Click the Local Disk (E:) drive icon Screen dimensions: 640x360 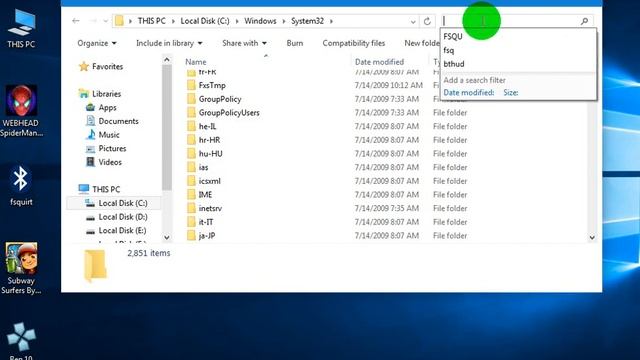(x=90, y=231)
